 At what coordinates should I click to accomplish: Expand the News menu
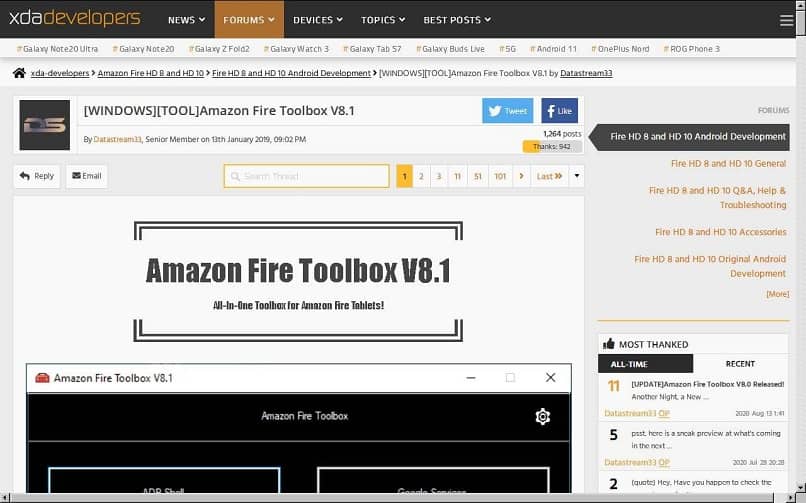pyautogui.click(x=187, y=20)
